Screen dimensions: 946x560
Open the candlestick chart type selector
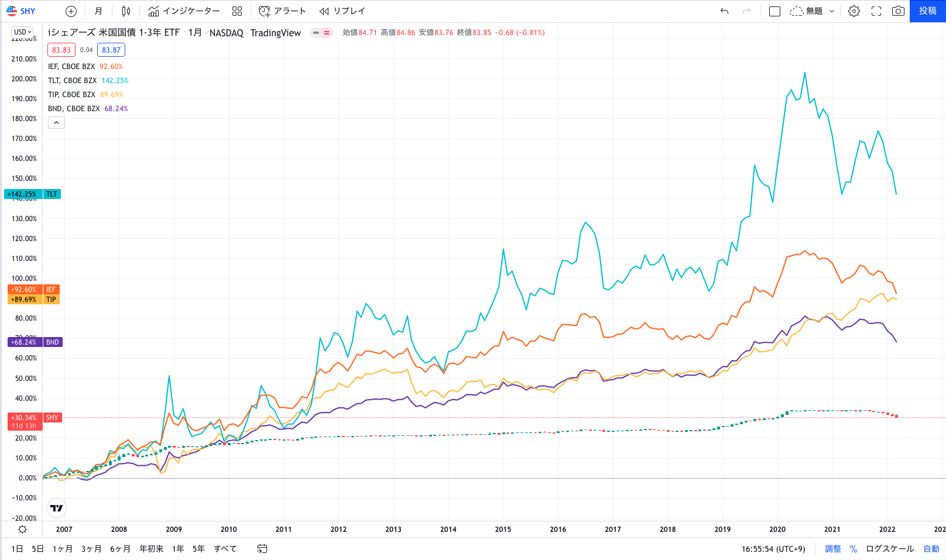pyautogui.click(x=126, y=11)
